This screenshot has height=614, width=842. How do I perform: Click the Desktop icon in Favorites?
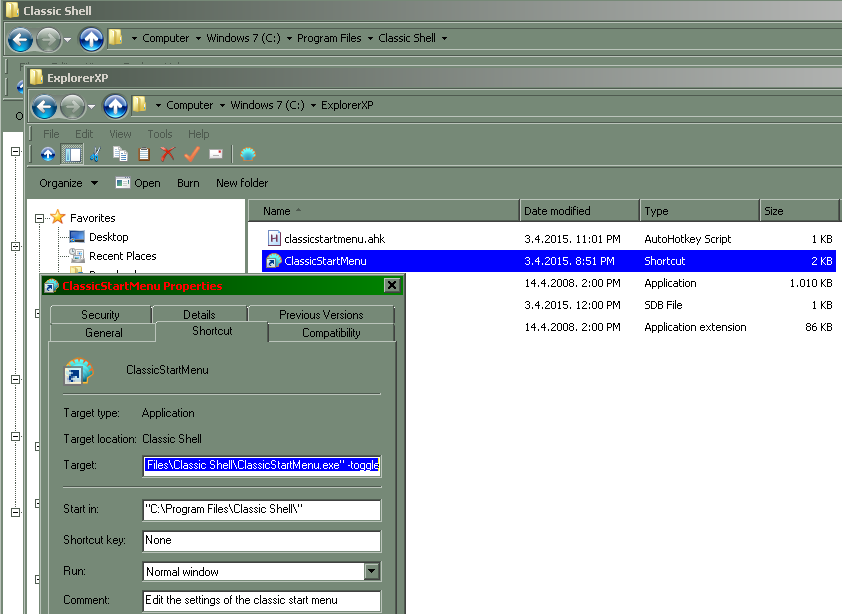pos(77,237)
